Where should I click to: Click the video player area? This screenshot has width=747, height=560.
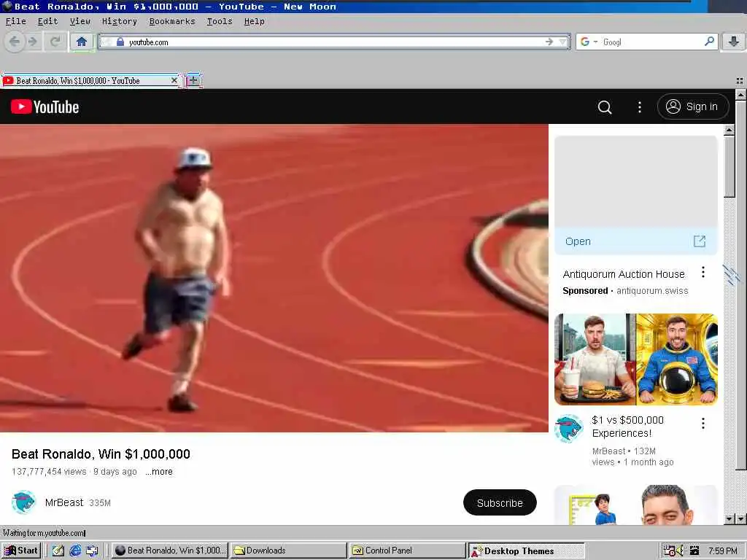pyautogui.click(x=274, y=278)
